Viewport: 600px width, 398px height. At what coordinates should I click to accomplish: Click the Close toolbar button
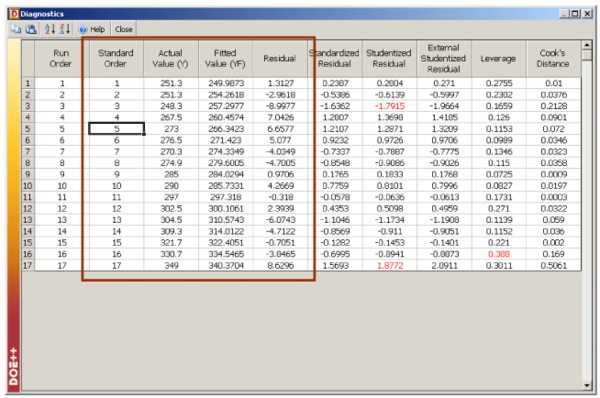click(124, 29)
